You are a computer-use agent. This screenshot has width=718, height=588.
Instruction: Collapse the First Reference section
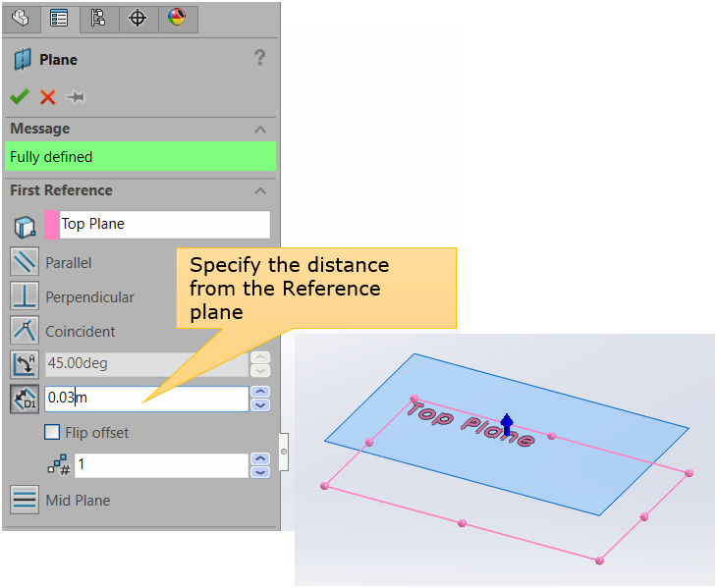(260, 190)
